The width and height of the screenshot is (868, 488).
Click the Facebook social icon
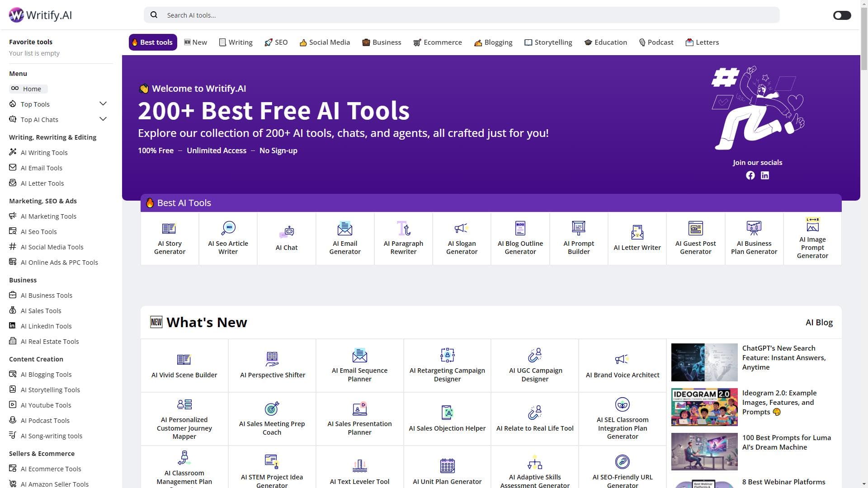click(750, 176)
